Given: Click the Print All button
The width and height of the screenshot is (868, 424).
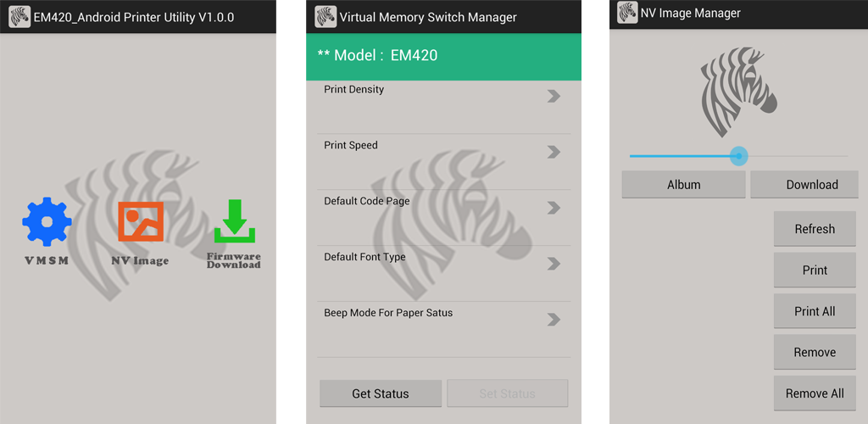Looking at the screenshot, I should coord(815,311).
